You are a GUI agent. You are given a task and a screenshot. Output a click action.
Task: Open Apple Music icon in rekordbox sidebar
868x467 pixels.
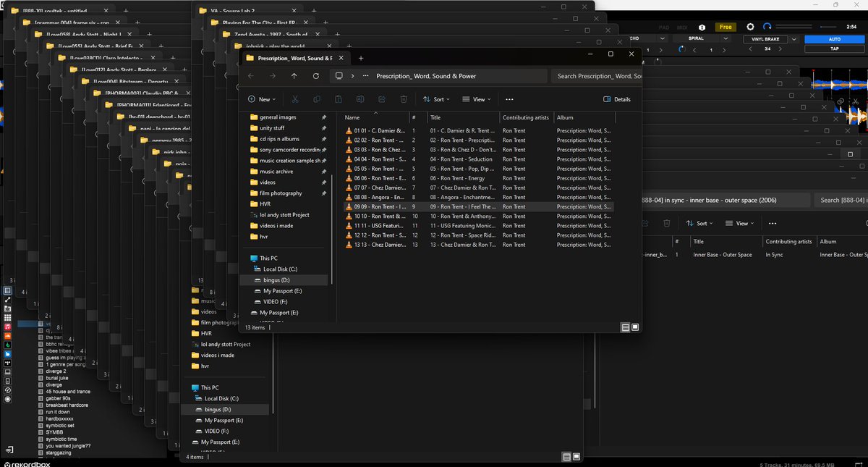point(8,327)
